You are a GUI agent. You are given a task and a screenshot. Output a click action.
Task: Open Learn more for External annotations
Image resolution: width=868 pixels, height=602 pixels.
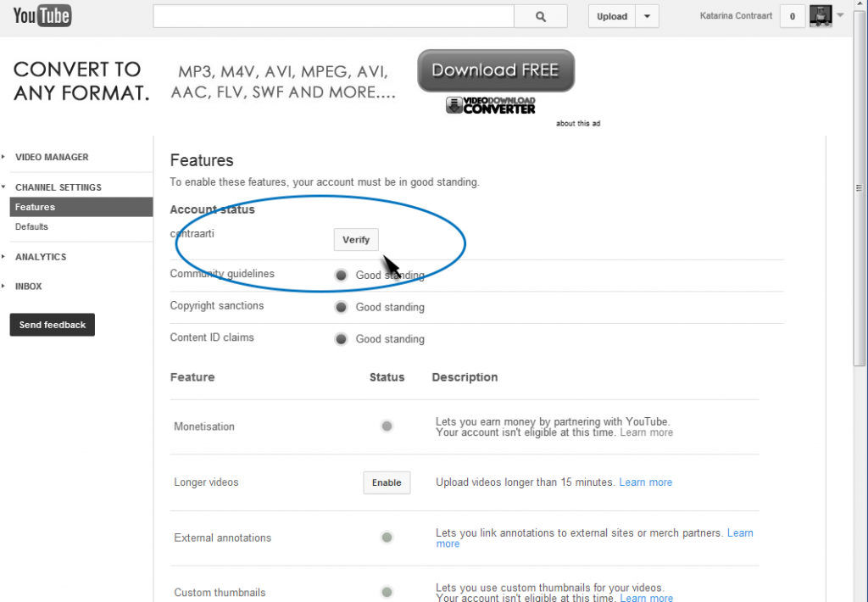coord(740,532)
